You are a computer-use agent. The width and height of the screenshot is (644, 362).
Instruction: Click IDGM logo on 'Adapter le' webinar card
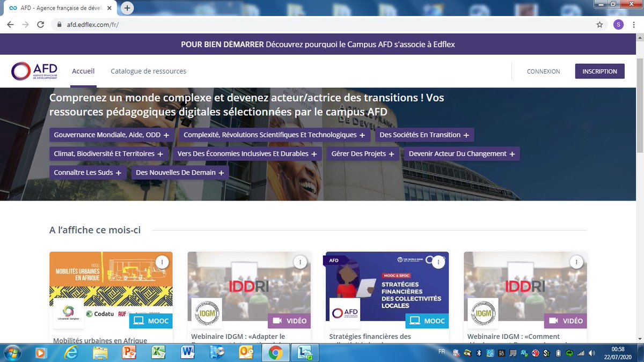tap(207, 313)
